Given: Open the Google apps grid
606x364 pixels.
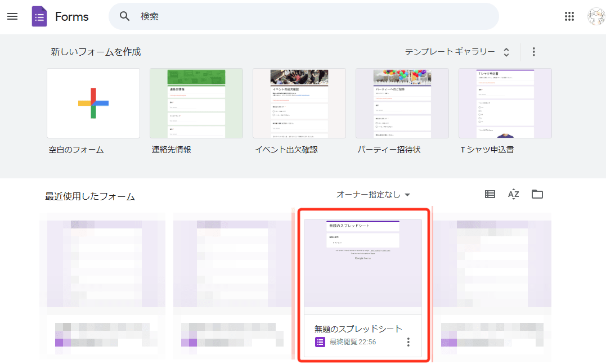Looking at the screenshot, I should point(569,16).
